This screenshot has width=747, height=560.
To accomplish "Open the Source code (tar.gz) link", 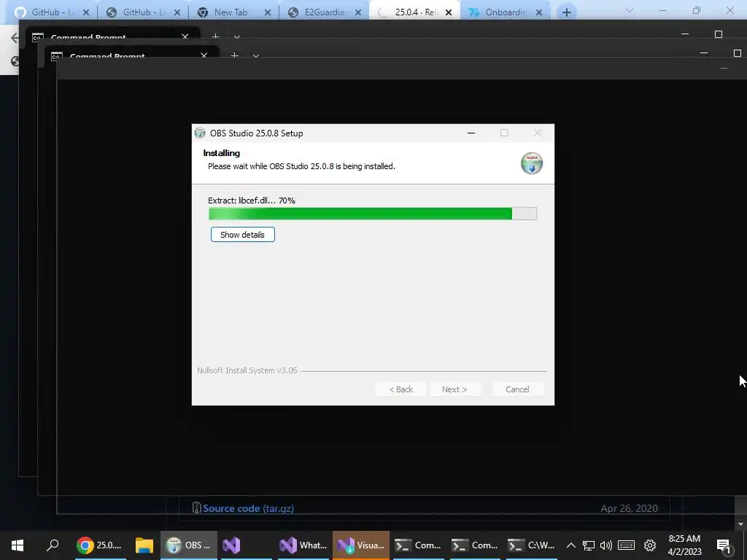I will [248, 508].
